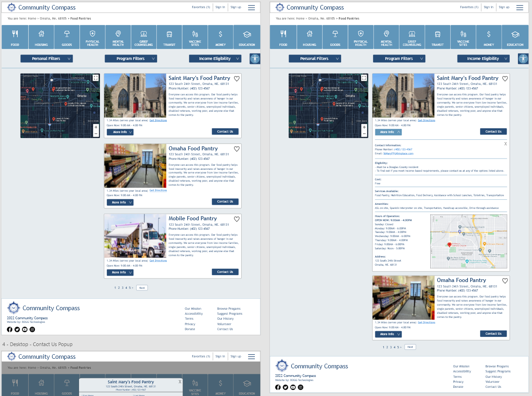Image resolution: width=532 pixels, height=396 pixels.
Task: Expand Program Filters dropdown in left mockup
Action: (x=131, y=59)
